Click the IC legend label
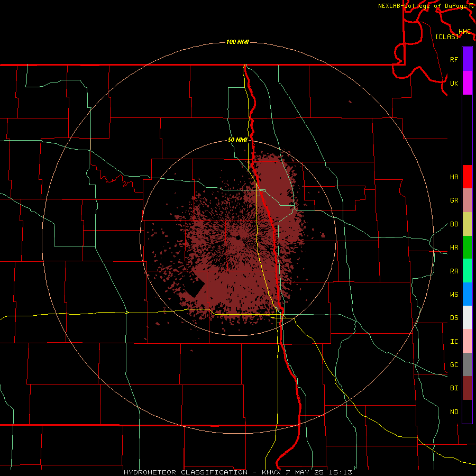This screenshot has height=476, width=476. 454,342
